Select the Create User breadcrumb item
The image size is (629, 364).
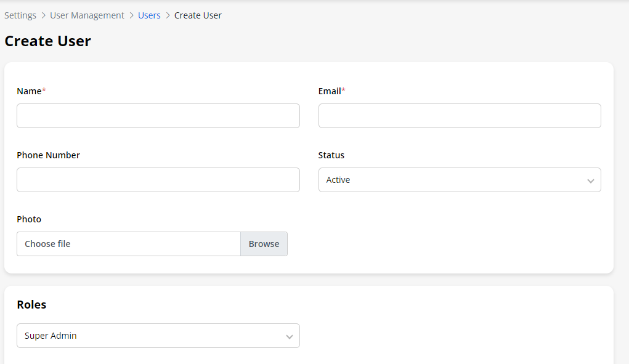(198, 15)
